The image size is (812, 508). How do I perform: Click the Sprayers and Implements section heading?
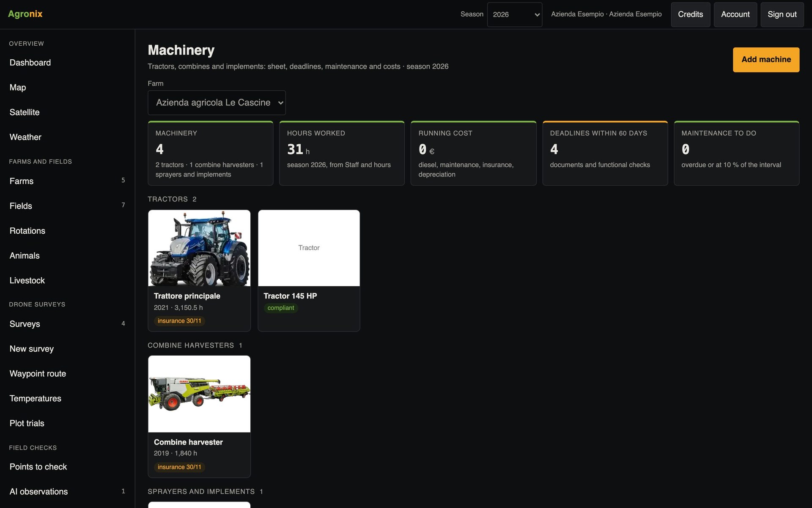tap(201, 491)
